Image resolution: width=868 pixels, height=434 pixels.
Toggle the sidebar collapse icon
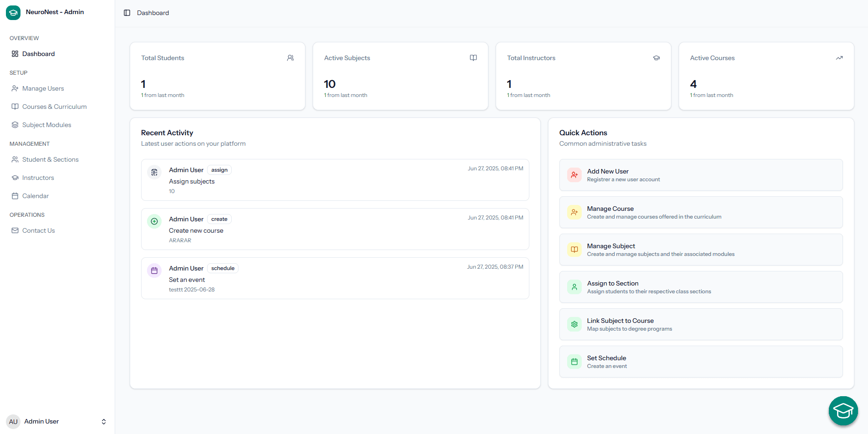127,13
